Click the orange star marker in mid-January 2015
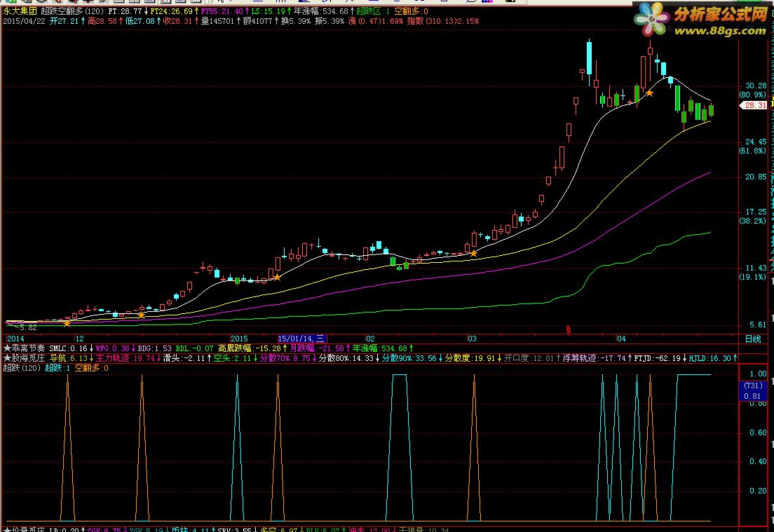The image size is (774, 532). point(278,278)
